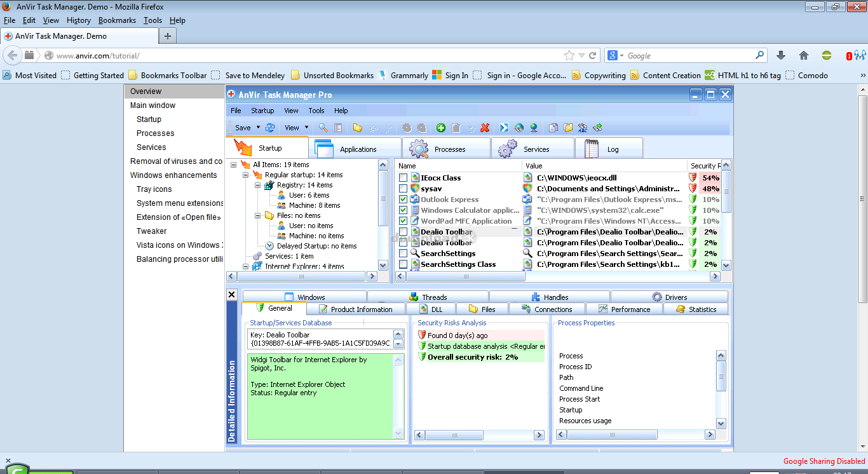Collapse the Files: no items node
The image size is (868, 474).
point(258,215)
